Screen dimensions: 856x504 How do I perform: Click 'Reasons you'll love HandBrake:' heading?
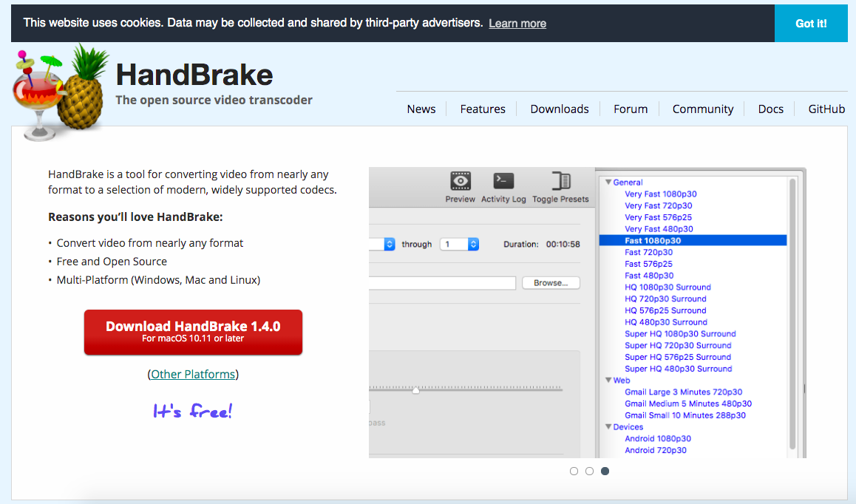(x=135, y=217)
